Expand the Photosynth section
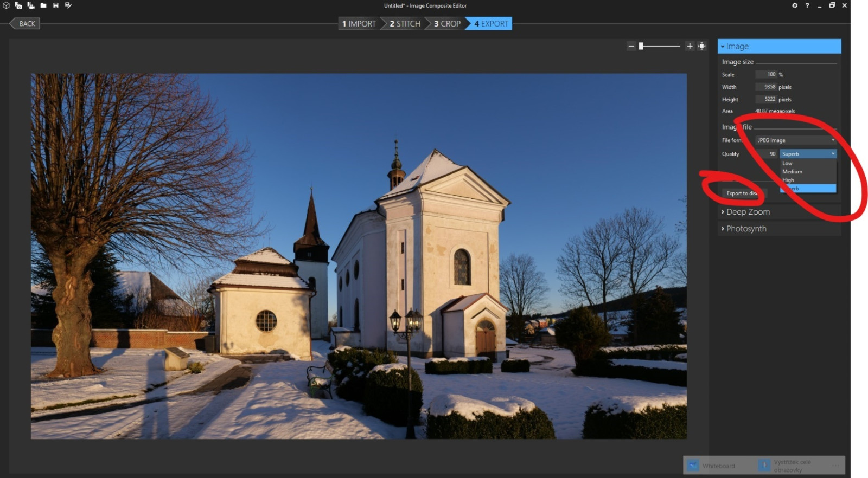Image resolution: width=868 pixels, height=478 pixels. click(x=746, y=229)
